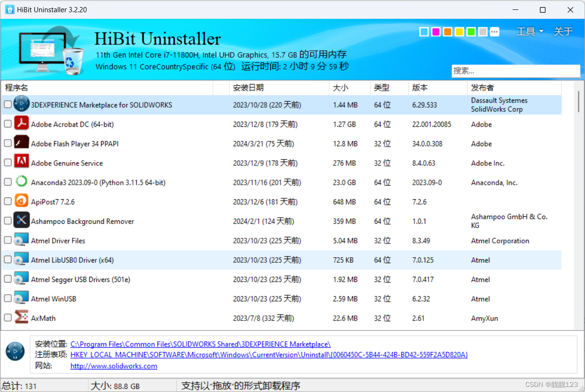Image resolution: width=585 pixels, height=392 pixels.
Task: Click the 总计: 131 status bar entry
Action: [x=20, y=386]
